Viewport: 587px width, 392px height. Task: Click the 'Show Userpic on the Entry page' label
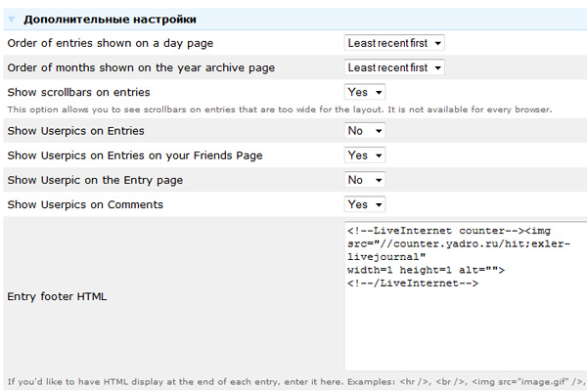click(x=95, y=180)
